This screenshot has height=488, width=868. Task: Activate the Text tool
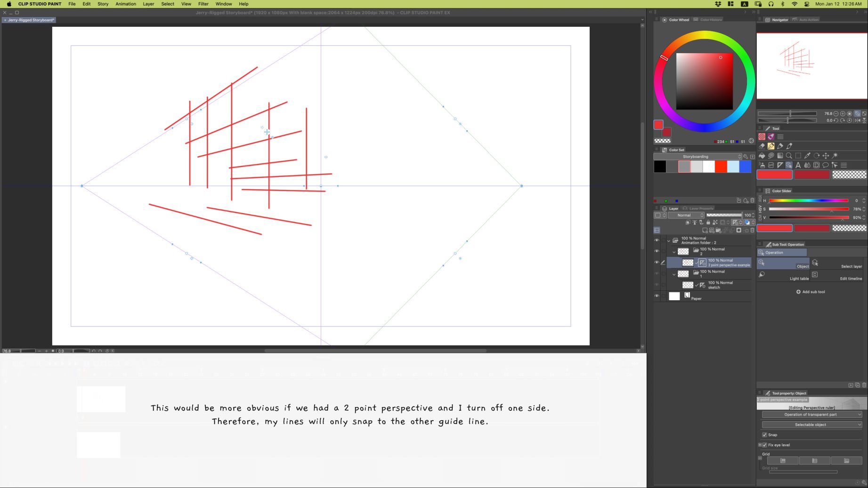tap(798, 165)
